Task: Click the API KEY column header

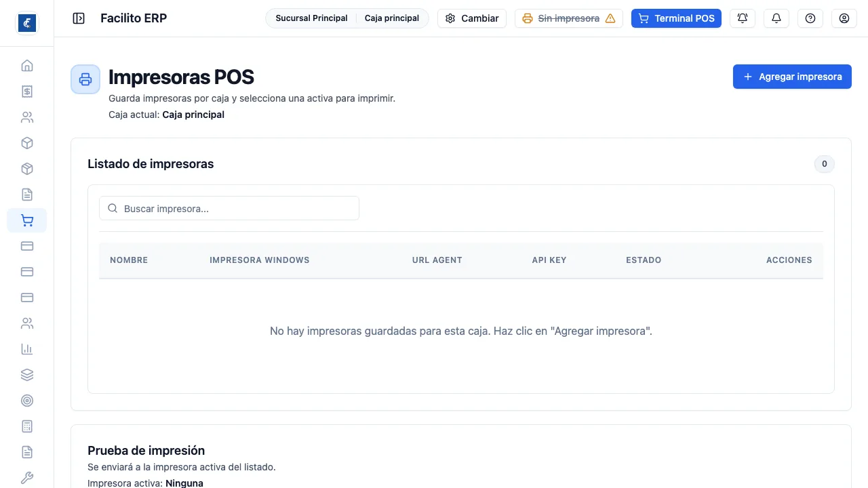Action: (549, 260)
